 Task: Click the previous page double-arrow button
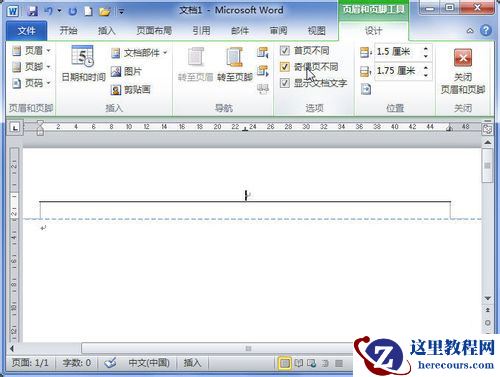click(487, 310)
